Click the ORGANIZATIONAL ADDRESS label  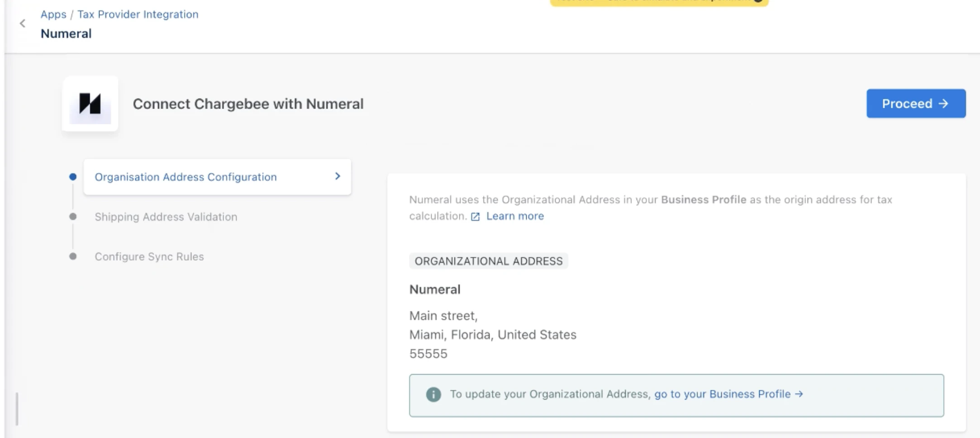point(489,261)
